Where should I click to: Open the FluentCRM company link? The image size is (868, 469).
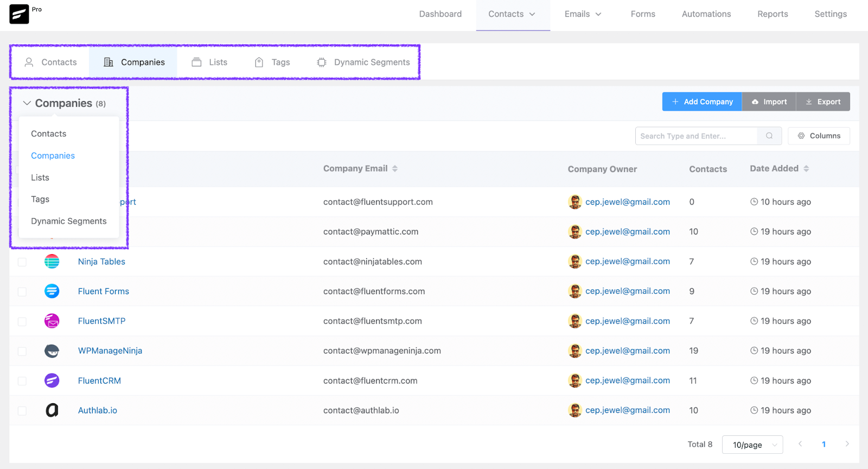pyautogui.click(x=99, y=381)
